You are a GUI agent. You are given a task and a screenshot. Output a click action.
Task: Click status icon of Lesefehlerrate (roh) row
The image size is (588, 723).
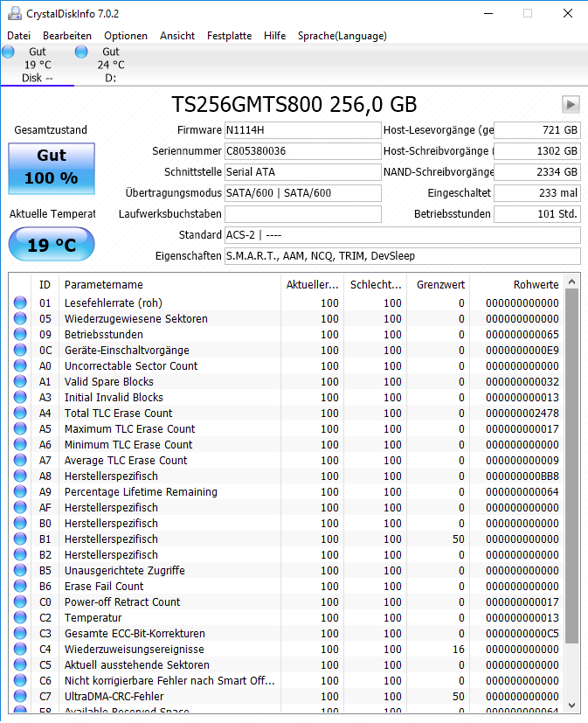click(20, 303)
